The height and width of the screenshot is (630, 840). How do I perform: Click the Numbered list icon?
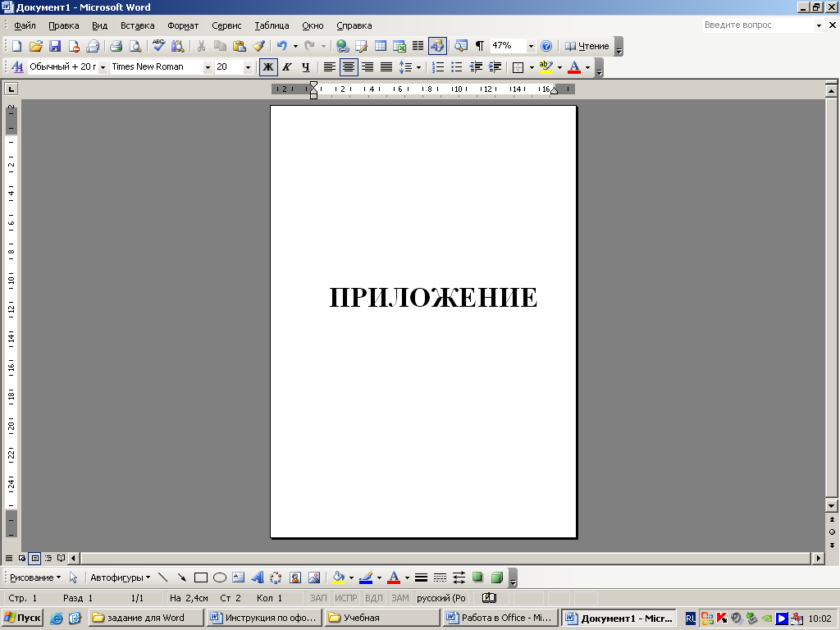pyautogui.click(x=438, y=67)
